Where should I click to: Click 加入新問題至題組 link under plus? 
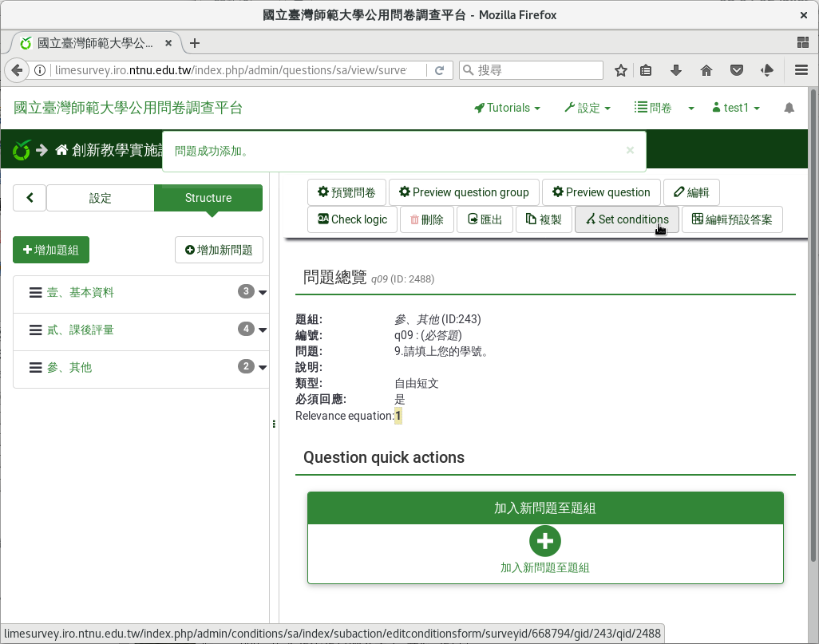point(544,567)
